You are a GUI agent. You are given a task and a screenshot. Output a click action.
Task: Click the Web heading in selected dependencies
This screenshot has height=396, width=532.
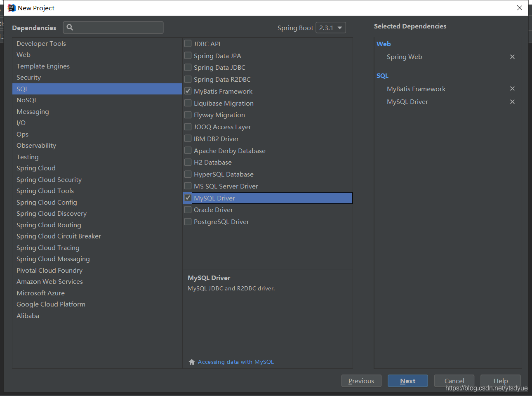(x=384, y=44)
